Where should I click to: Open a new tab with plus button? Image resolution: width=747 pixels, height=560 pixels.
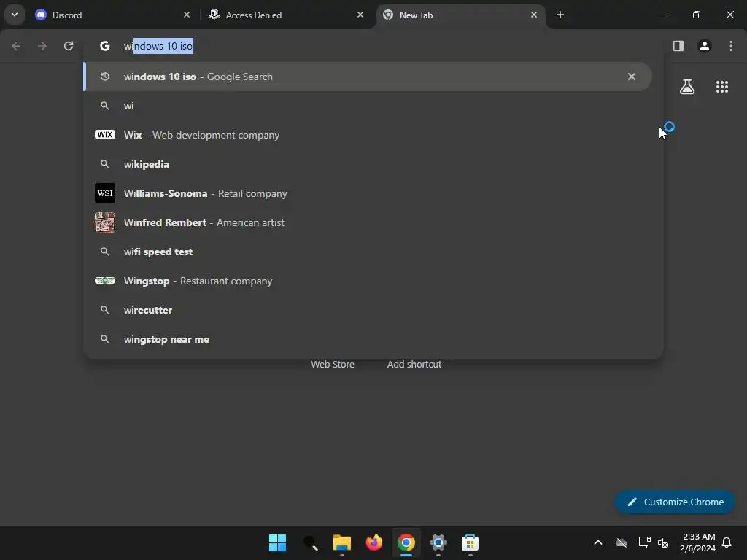(x=560, y=15)
